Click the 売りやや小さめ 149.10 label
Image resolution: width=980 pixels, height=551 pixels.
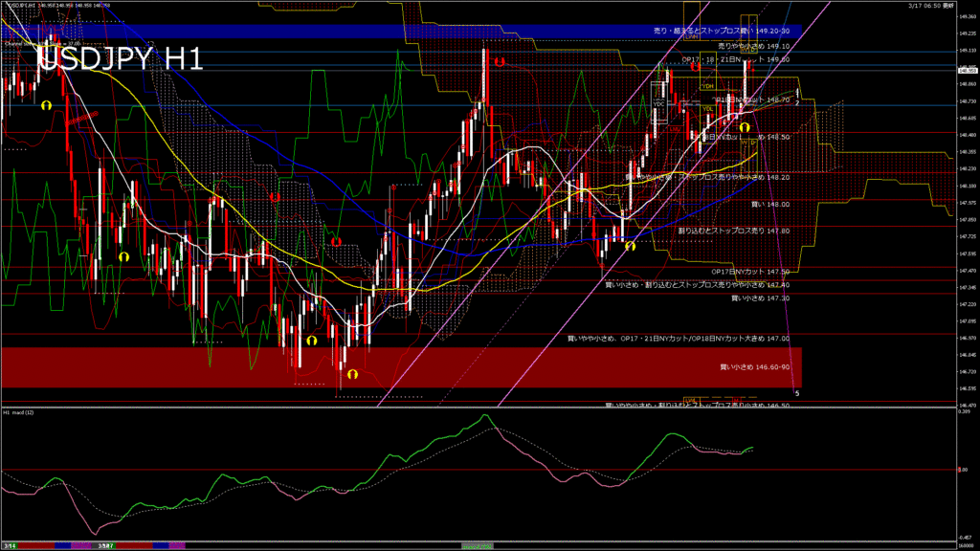(753, 46)
